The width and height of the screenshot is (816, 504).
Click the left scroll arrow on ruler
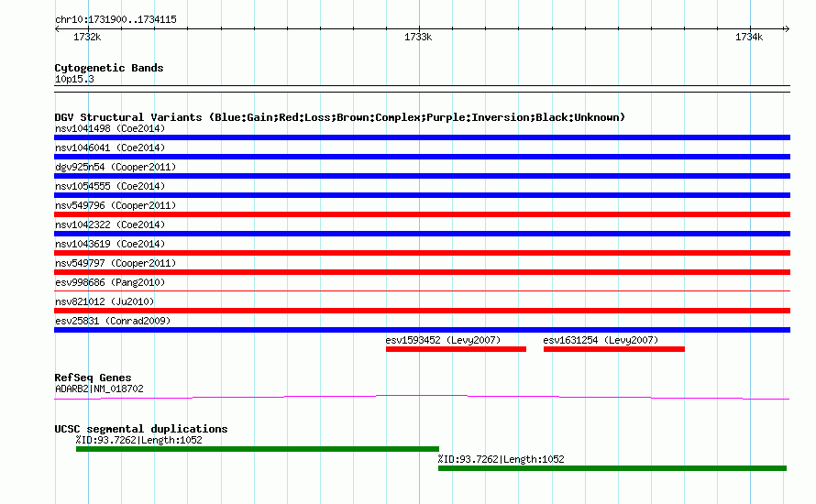tap(57, 28)
